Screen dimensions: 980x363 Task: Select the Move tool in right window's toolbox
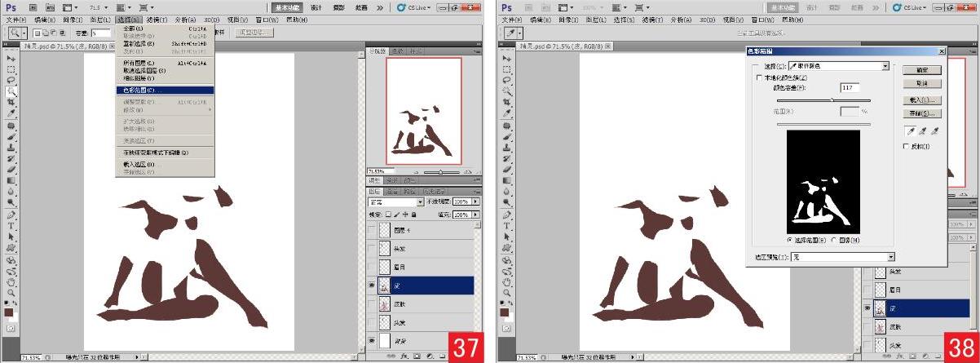(507, 60)
